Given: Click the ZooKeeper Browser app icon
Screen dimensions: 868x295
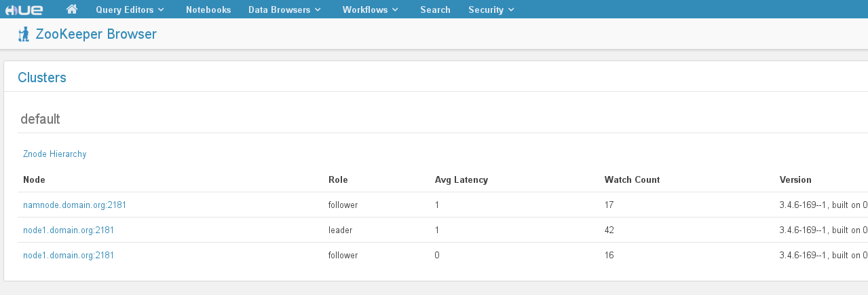Looking at the screenshot, I should (24, 35).
